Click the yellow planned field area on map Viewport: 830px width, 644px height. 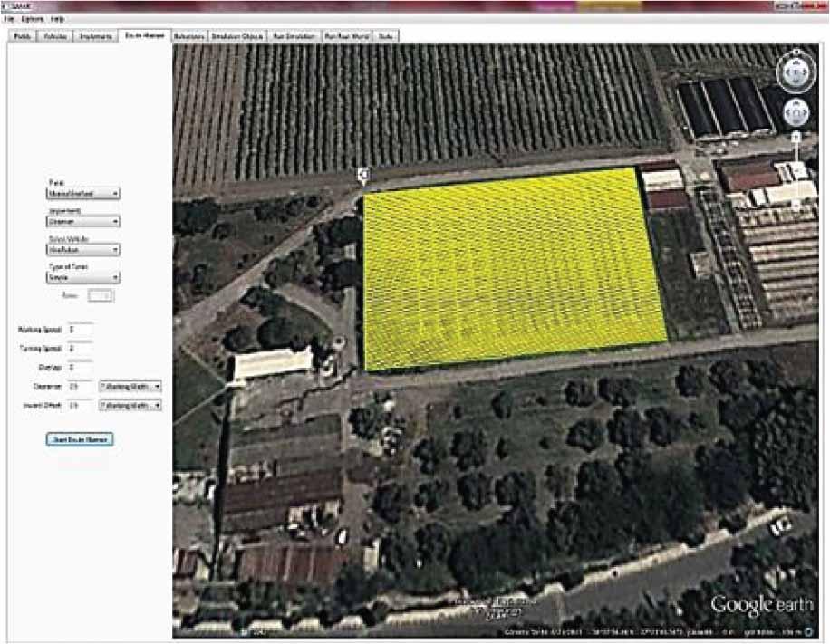512,267
